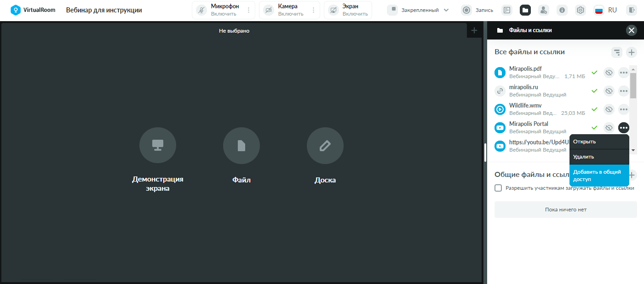
Task: Open more options for Wildlife.wmv
Action: tap(624, 109)
